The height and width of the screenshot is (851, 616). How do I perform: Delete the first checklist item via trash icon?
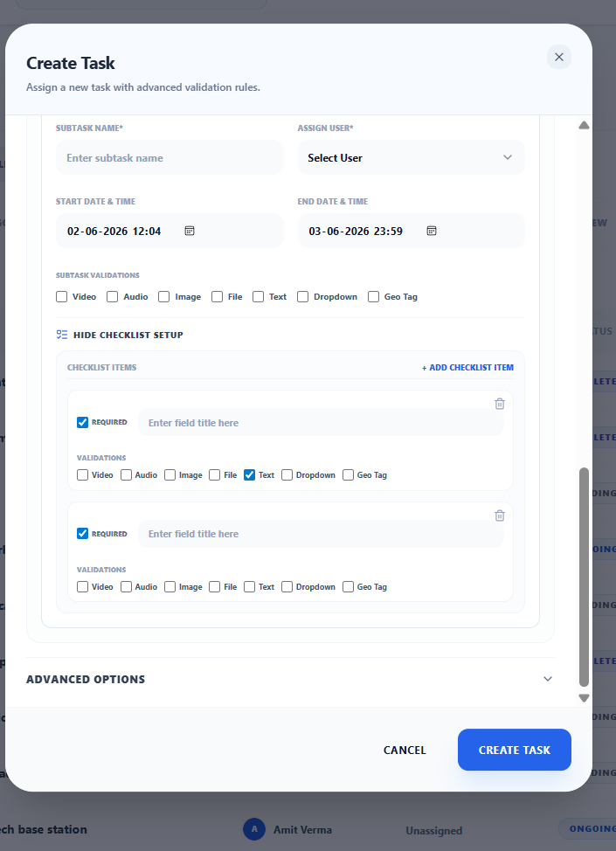click(x=500, y=404)
